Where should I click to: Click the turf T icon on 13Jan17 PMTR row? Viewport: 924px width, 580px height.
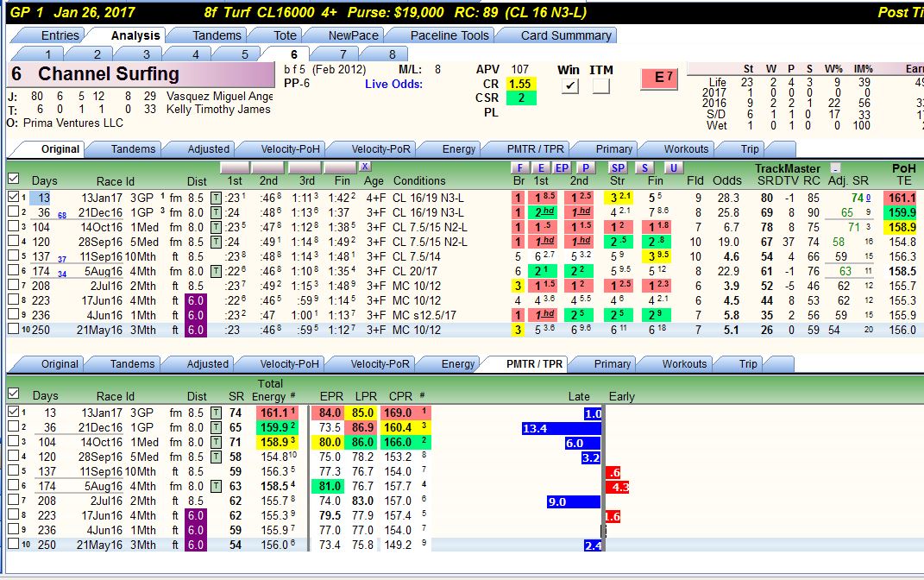point(217,413)
